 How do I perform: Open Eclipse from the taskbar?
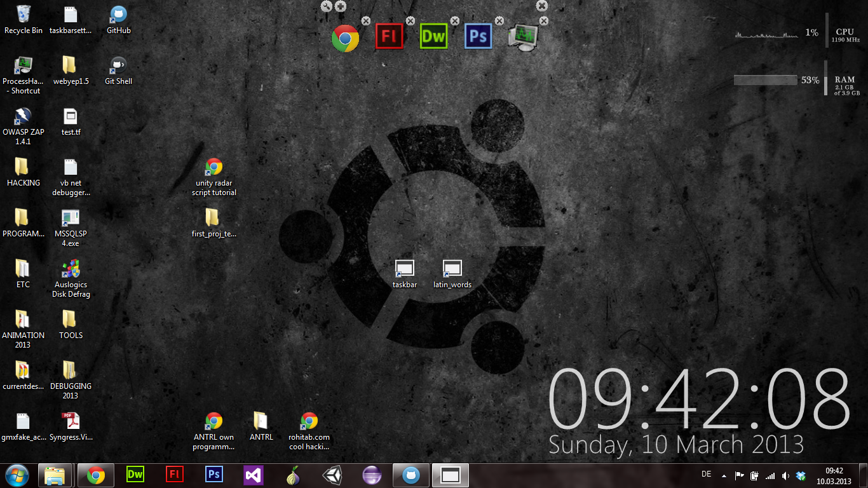click(x=372, y=475)
